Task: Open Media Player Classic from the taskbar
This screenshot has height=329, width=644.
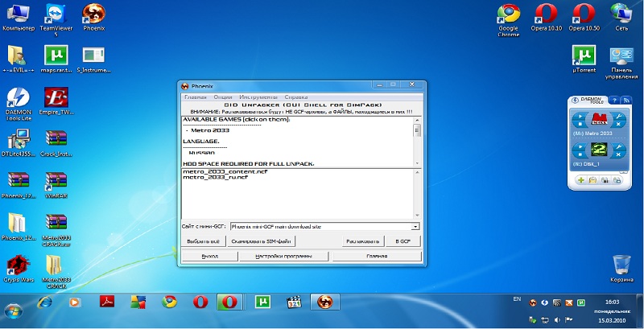Action: pos(294,302)
